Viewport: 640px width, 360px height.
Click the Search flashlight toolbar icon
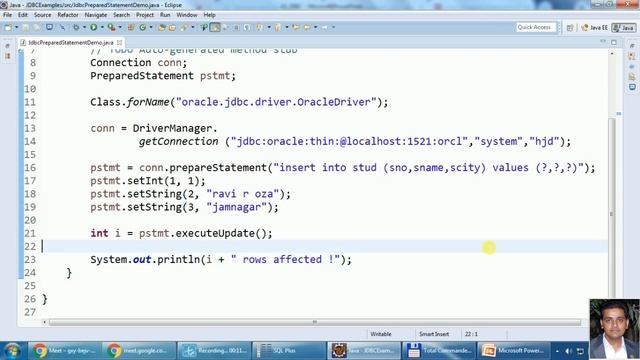(x=183, y=27)
